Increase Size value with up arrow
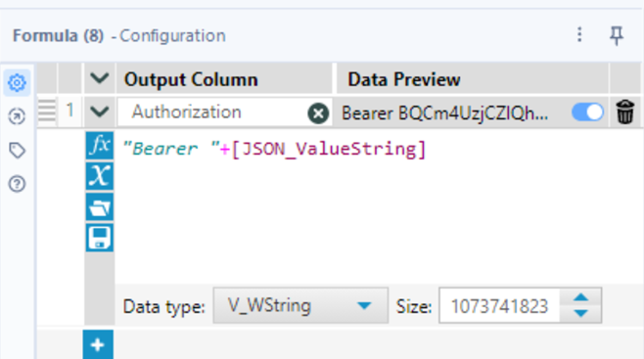This screenshot has height=359, width=644. coord(580,297)
